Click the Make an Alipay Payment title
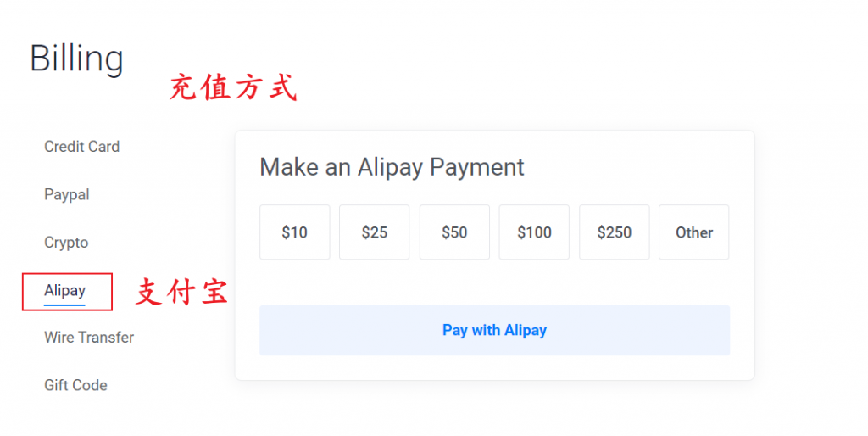 (x=392, y=167)
